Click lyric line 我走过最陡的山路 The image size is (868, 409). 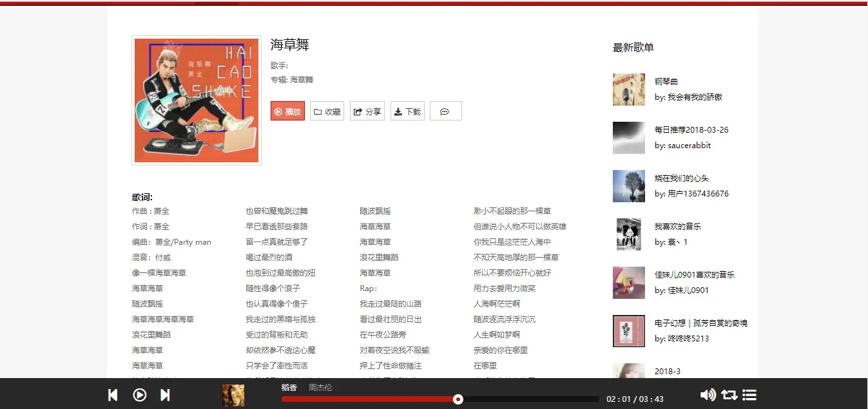pos(391,304)
